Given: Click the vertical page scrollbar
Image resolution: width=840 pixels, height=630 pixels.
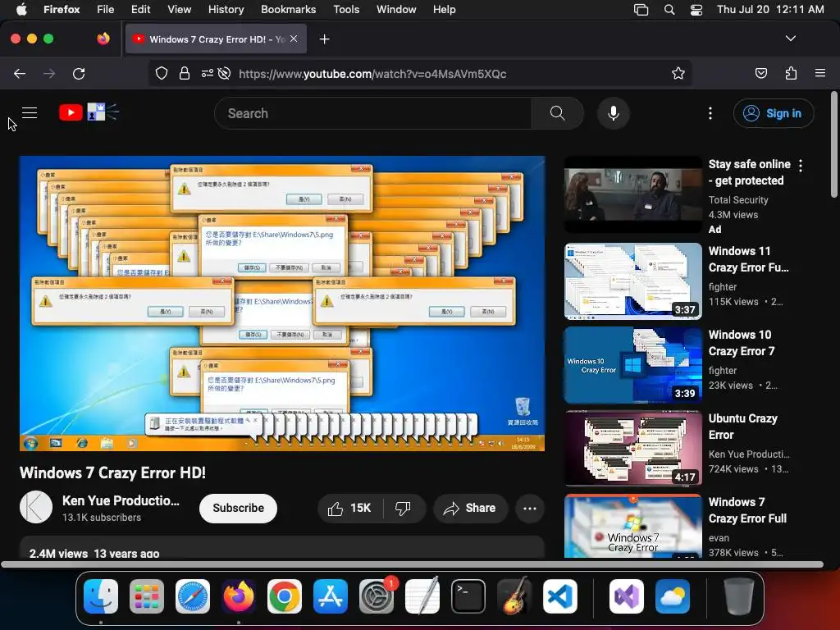Looking at the screenshot, I should click(834, 144).
